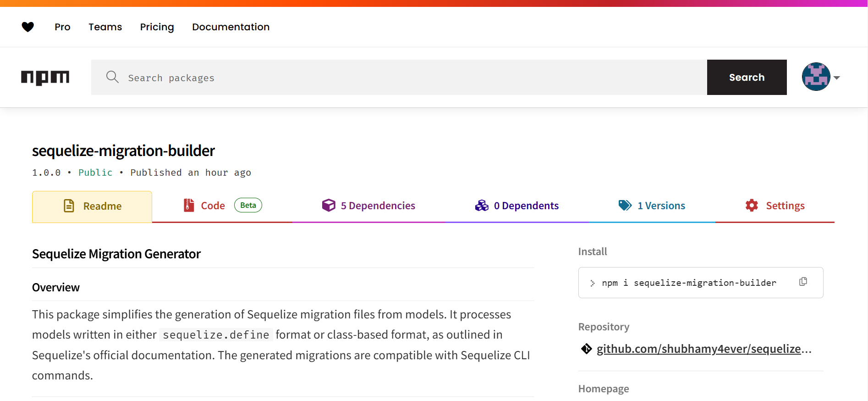Click the Code file icon

pyautogui.click(x=188, y=206)
